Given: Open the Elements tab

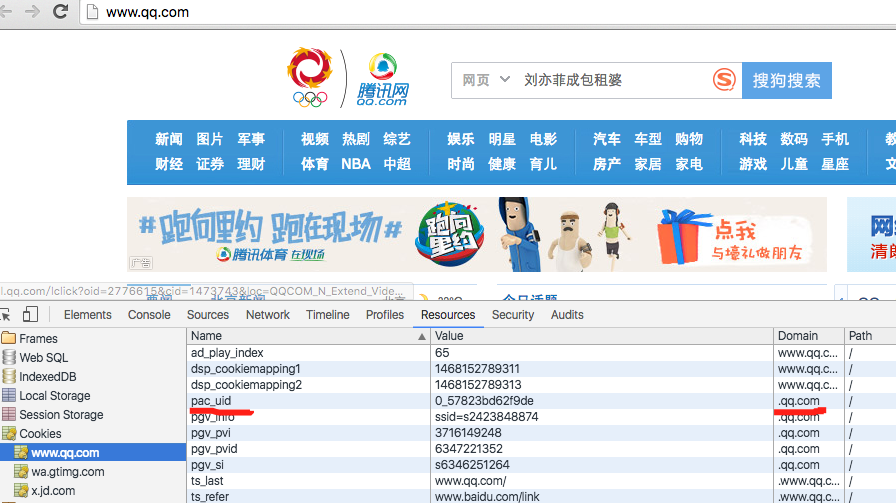Looking at the screenshot, I should click(x=87, y=315).
